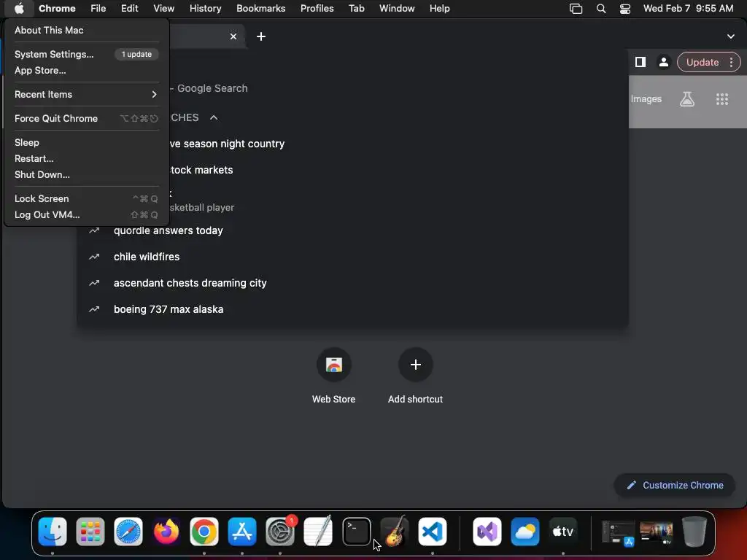The image size is (747, 560).
Task: Select 'ascendant chests dreaming city' suggestion
Action: (352, 283)
